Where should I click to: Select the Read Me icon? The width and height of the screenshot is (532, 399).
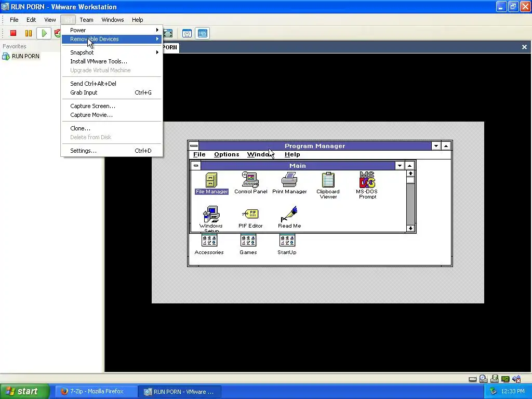289,217
